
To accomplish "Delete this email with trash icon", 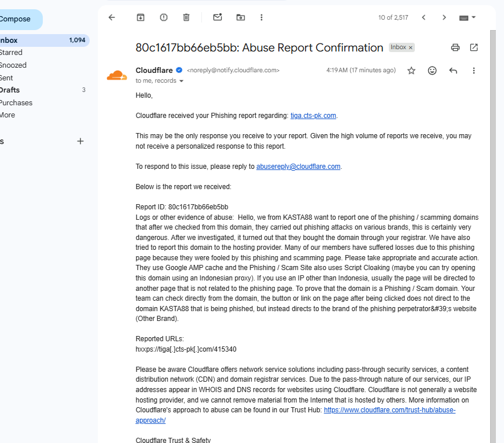I will pyautogui.click(x=186, y=17).
